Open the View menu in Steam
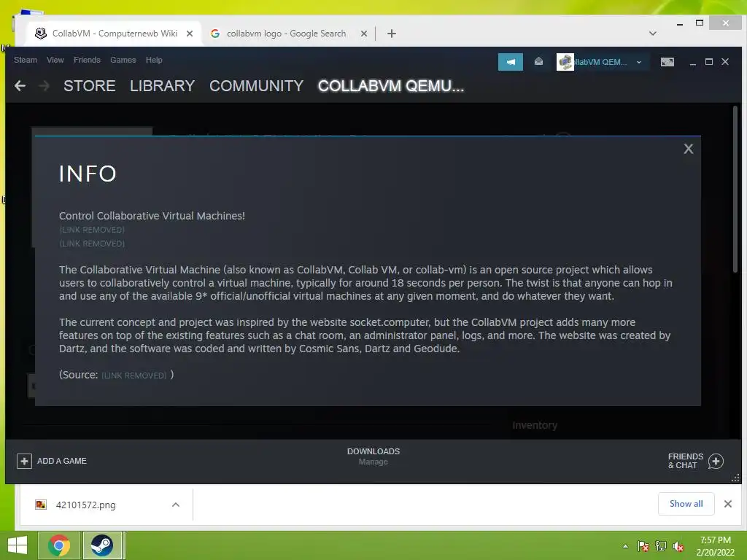Viewport: 747px width, 560px height. tap(55, 60)
